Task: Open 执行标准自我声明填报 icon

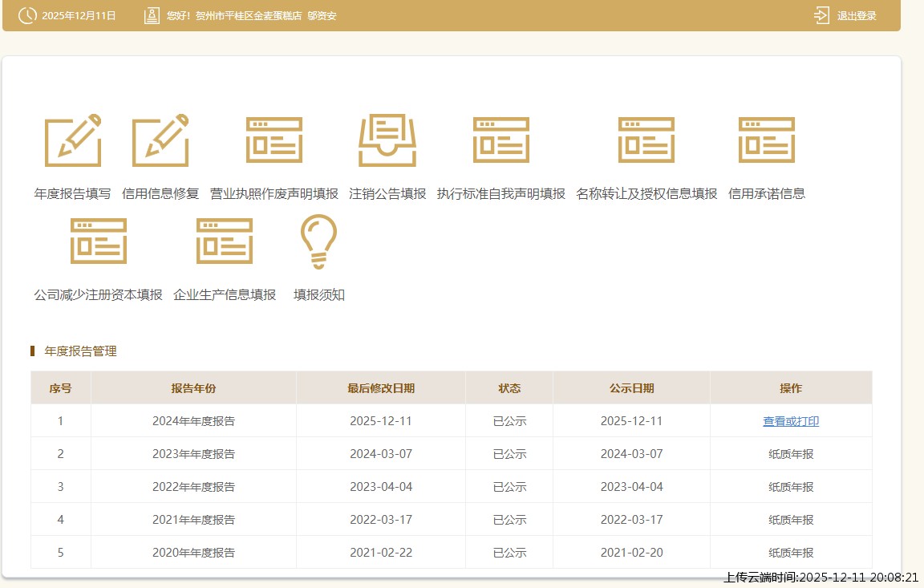Action: (501, 140)
